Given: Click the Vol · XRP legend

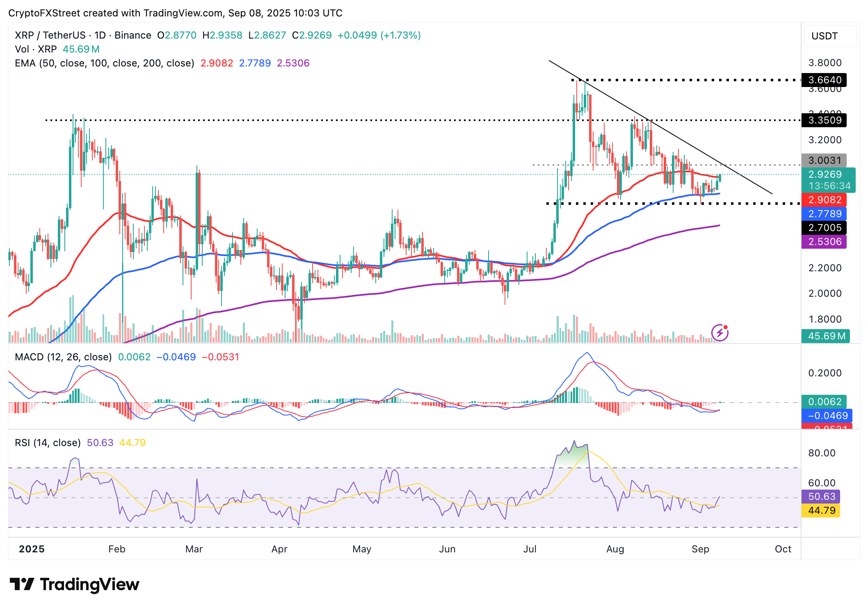Looking at the screenshot, I should click(x=36, y=49).
